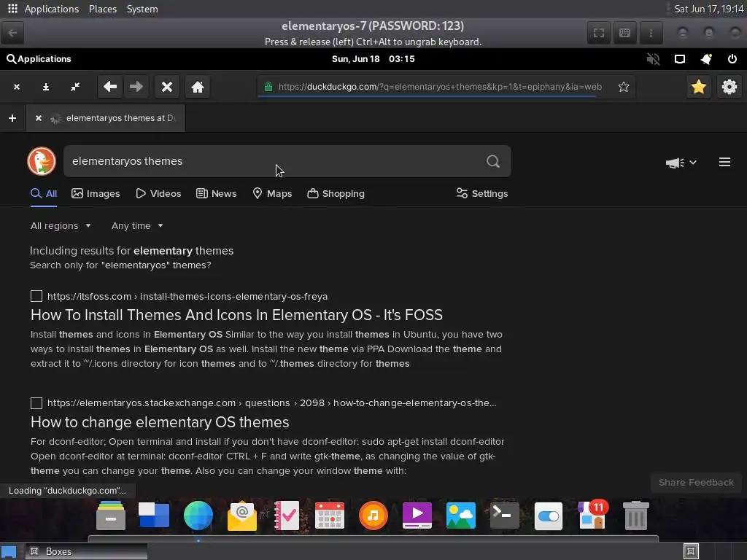The height and width of the screenshot is (560, 747).
Task: Open host Places menu
Action: pos(103,9)
